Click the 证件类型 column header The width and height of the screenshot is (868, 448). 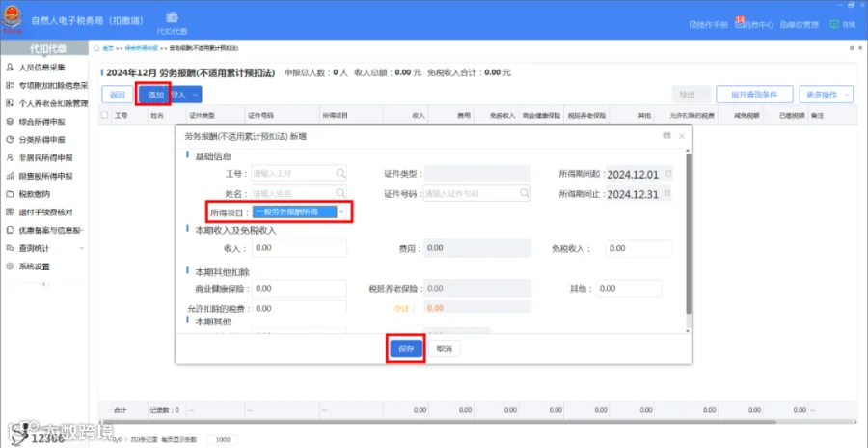[203, 116]
